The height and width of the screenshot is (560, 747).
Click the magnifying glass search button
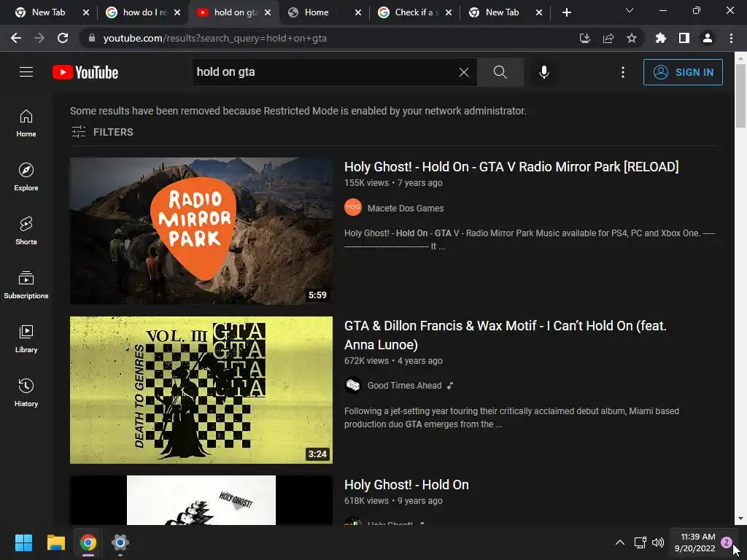coord(500,72)
